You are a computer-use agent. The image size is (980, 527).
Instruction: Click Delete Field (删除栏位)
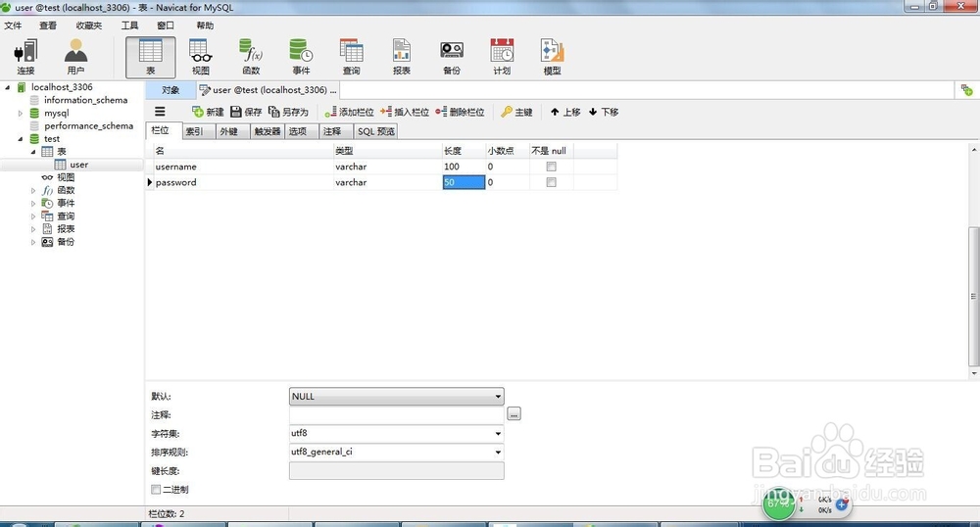point(460,112)
